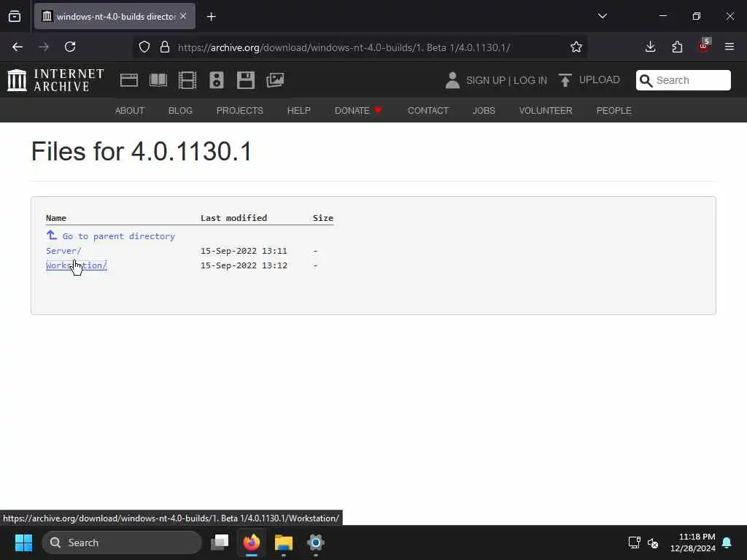Screen dimensions: 747x560
Task: Open a new browser tab
Action: point(211,17)
